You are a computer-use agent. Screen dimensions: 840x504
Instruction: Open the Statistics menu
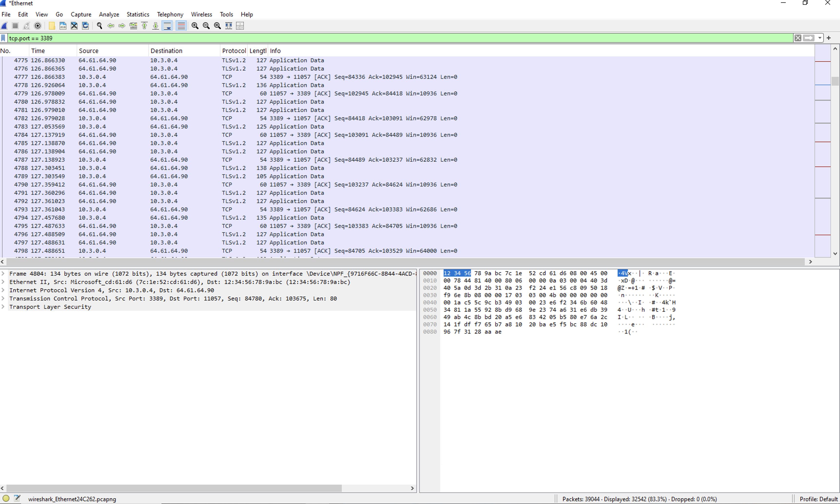coord(137,14)
